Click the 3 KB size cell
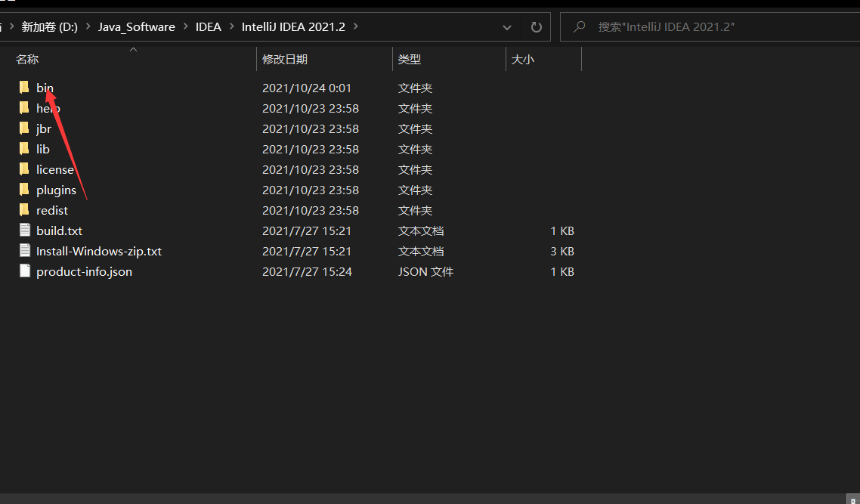Image resolution: width=860 pixels, height=504 pixels. (x=562, y=251)
